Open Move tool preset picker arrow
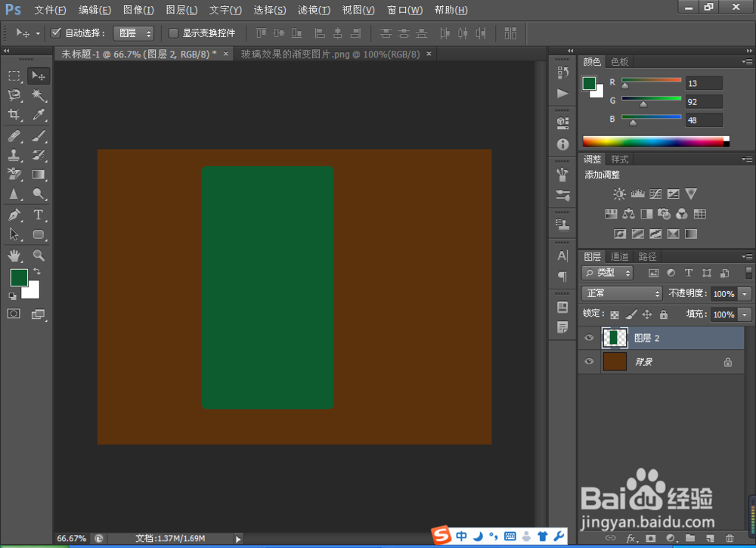Screen dimensions: 756x548 click(x=38, y=33)
